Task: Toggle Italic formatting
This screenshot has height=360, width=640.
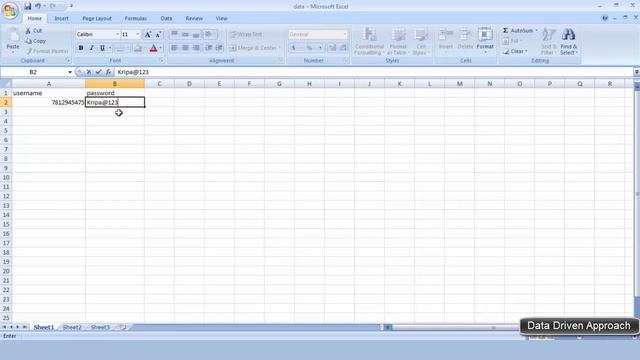Action: [x=91, y=48]
